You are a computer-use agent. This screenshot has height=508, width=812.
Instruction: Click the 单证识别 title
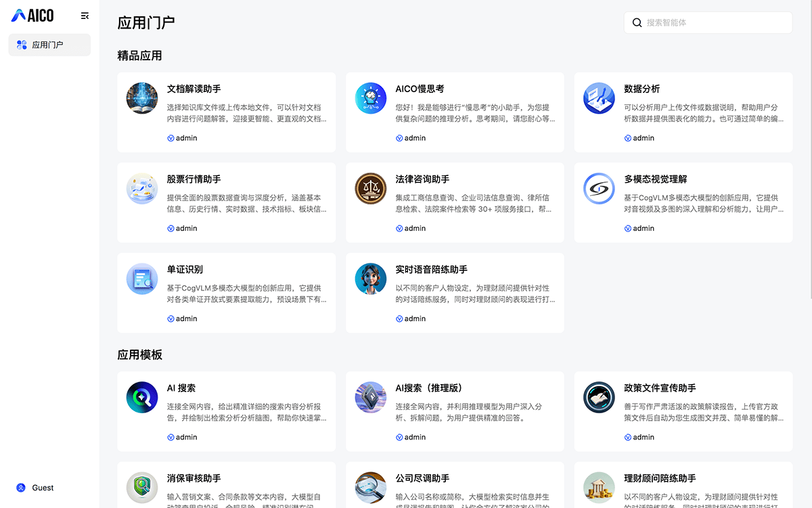tap(185, 269)
